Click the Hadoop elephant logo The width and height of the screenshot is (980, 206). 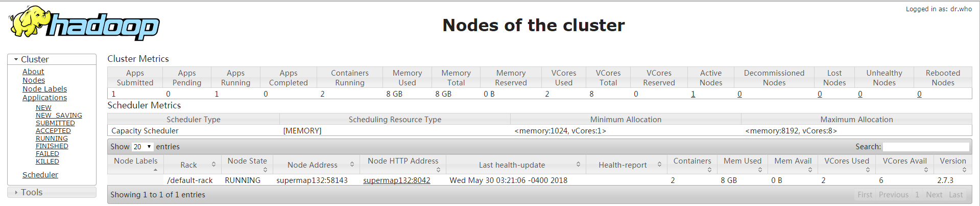(84, 24)
